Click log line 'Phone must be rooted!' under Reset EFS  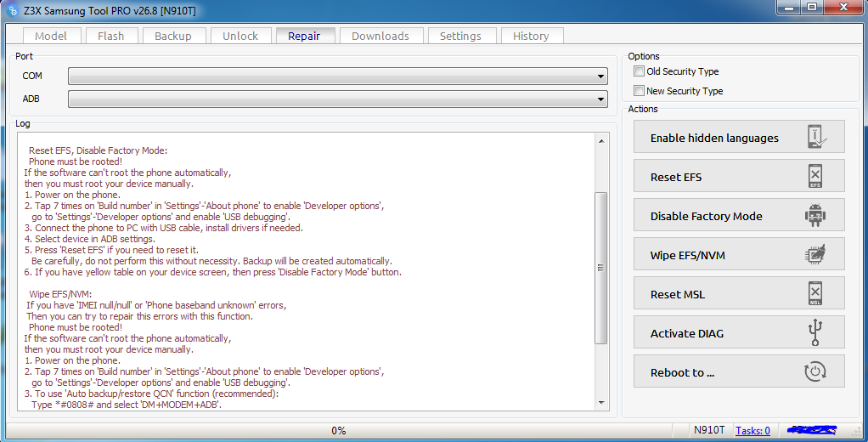tap(76, 161)
